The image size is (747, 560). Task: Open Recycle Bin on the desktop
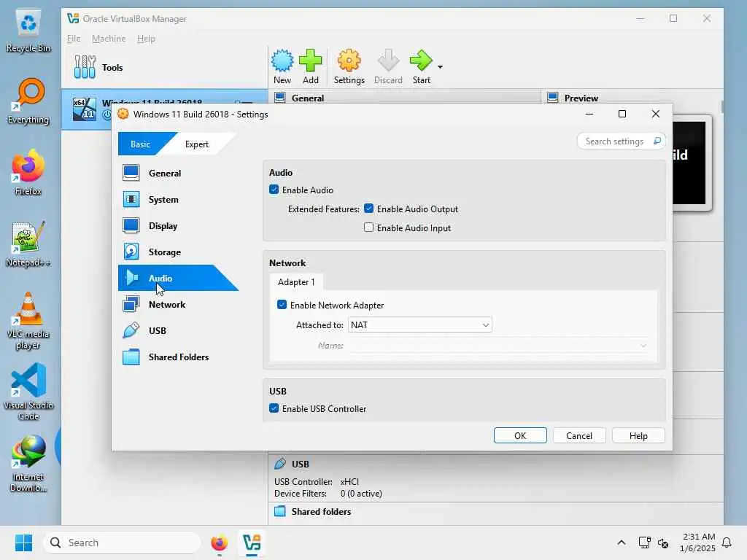click(28, 31)
